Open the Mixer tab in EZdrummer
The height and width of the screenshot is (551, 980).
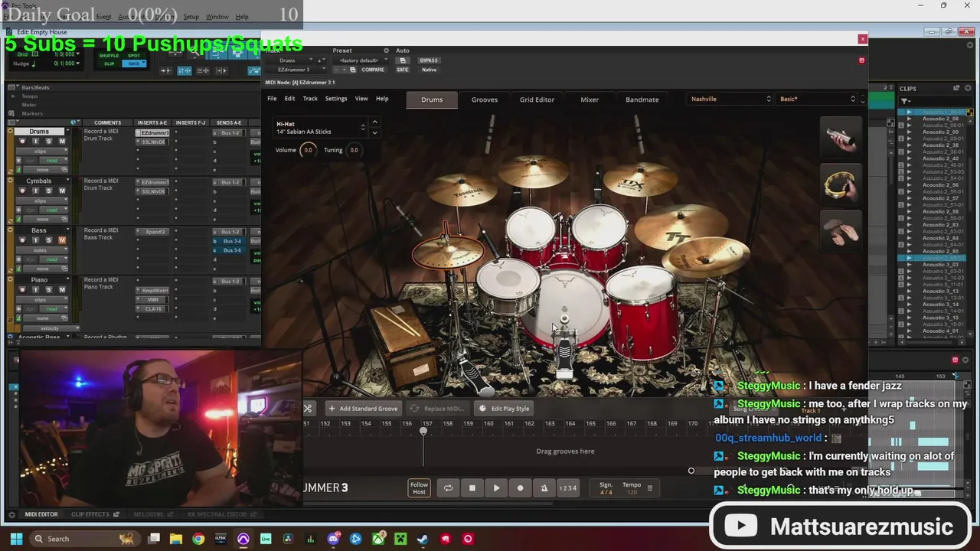click(590, 99)
